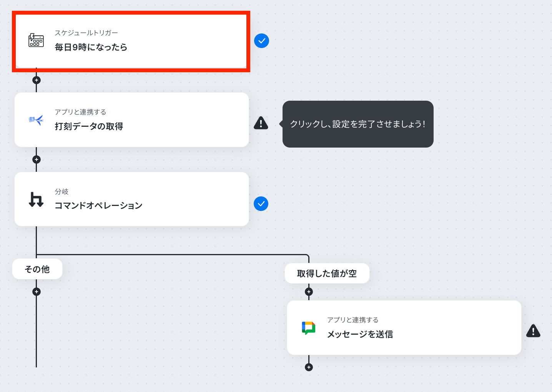Click blue checkmark next to コマンドオペレーション
Image resolution: width=552 pixels, height=392 pixels.
coord(261,204)
